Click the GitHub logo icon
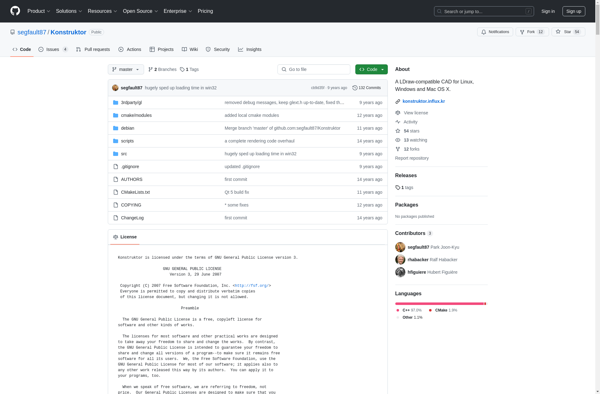Viewport: 600px width, 394px height. tap(15, 11)
